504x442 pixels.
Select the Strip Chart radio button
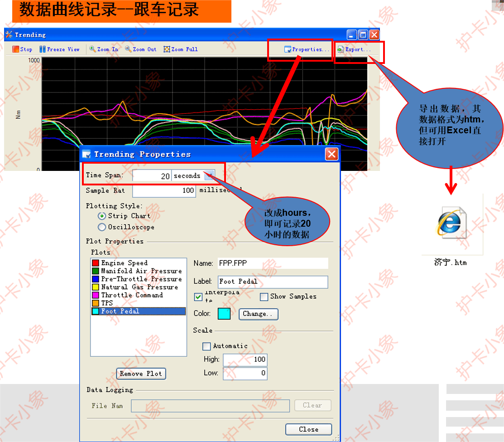coord(102,216)
